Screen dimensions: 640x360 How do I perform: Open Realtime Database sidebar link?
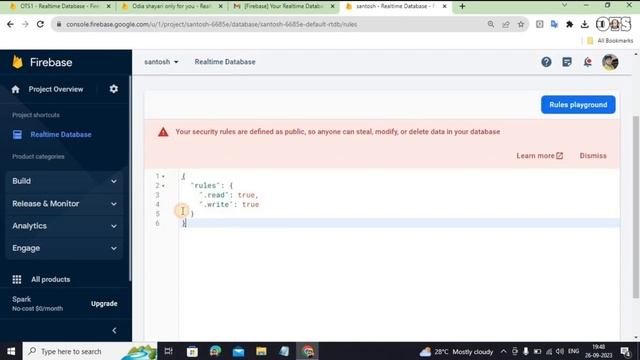pyautogui.click(x=61, y=134)
